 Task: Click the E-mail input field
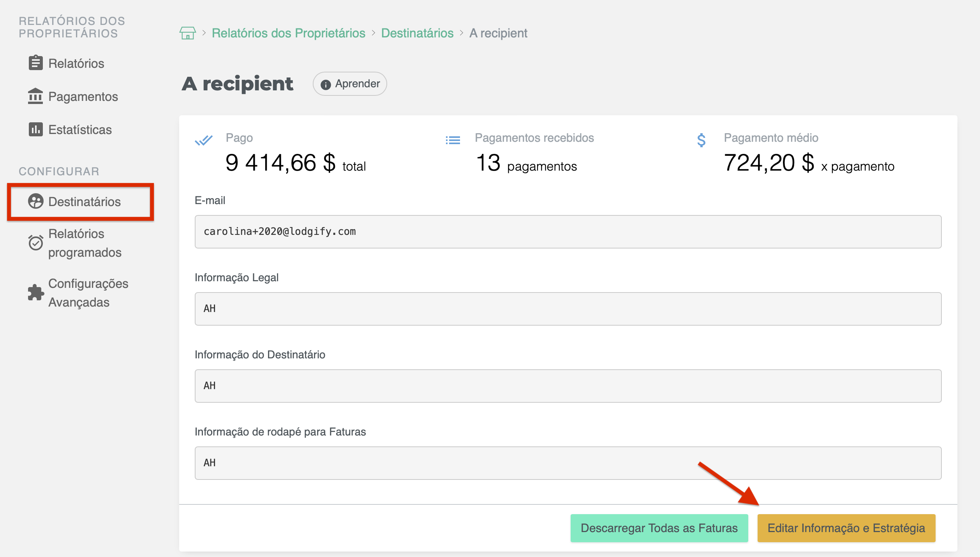coord(568,232)
